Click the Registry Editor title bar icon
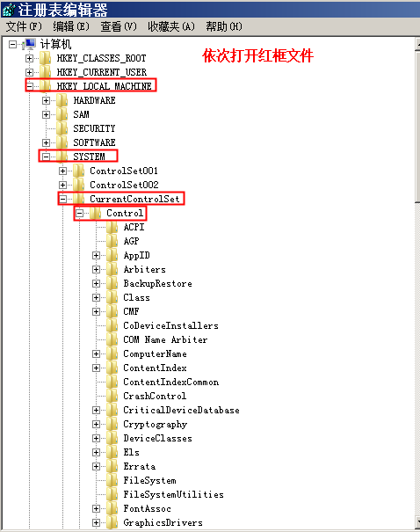The width and height of the screenshot is (420, 532). [9, 10]
